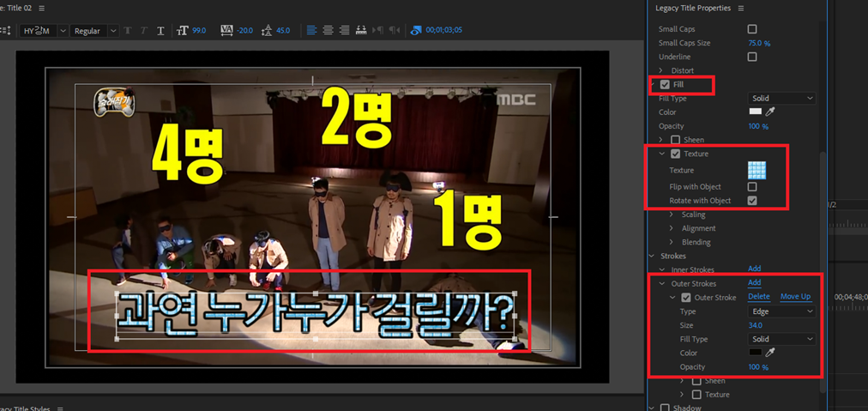Delete the Outer Stroke
Screen dimensions: 868x411
coord(759,297)
